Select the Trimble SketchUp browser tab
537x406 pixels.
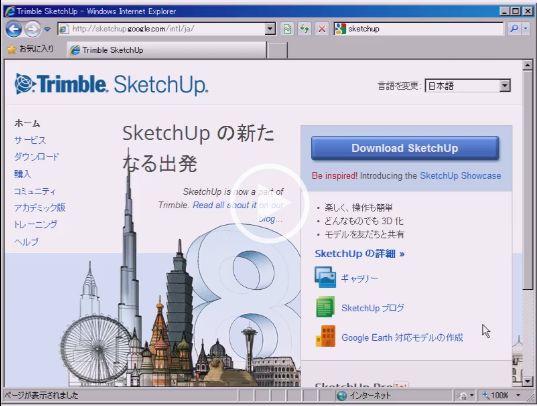pos(166,50)
